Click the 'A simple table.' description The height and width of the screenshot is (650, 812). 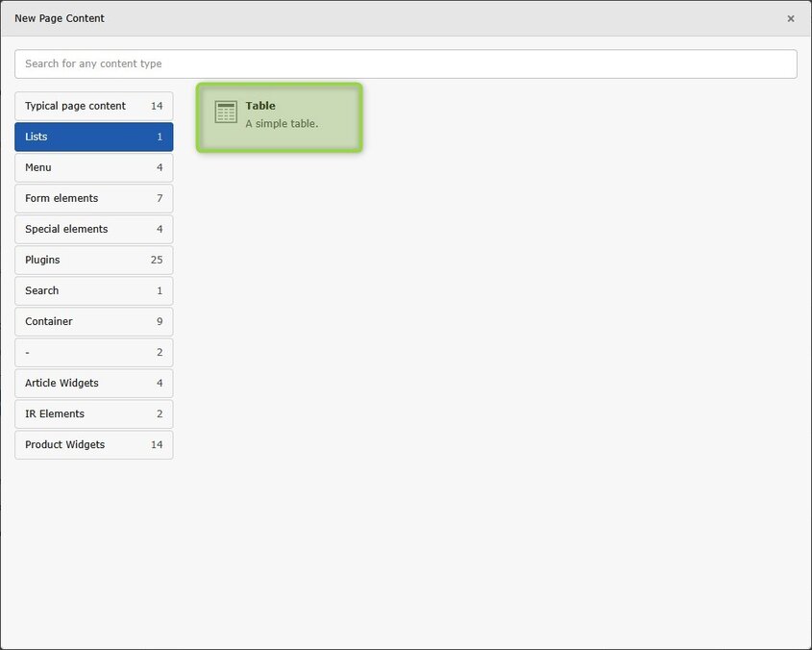coord(282,123)
